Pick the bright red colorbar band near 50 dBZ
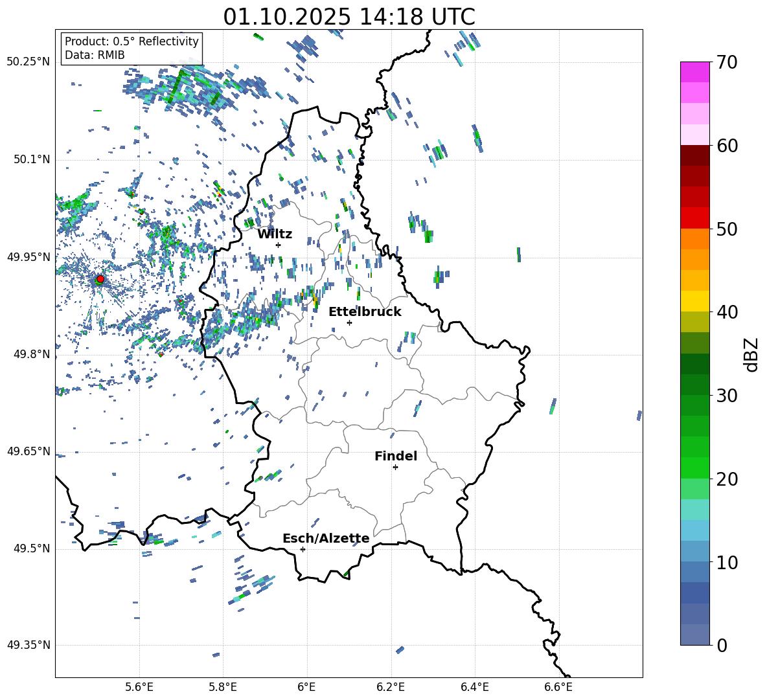 tap(695, 218)
